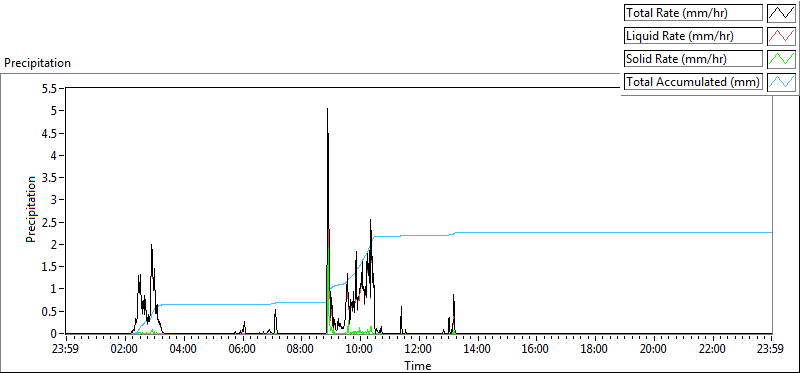Click the 2.5 y-axis tick label
Screen dimensions: 800x373
[50, 222]
